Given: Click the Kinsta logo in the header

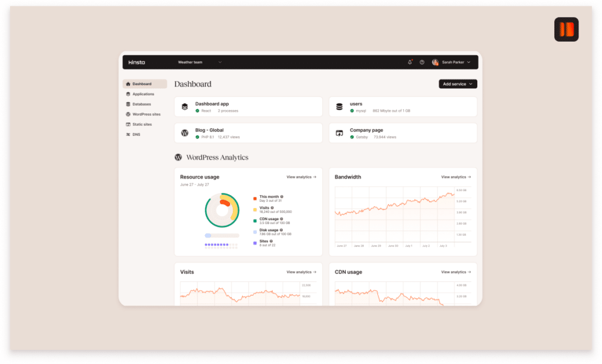Looking at the screenshot, I should 136,62.
